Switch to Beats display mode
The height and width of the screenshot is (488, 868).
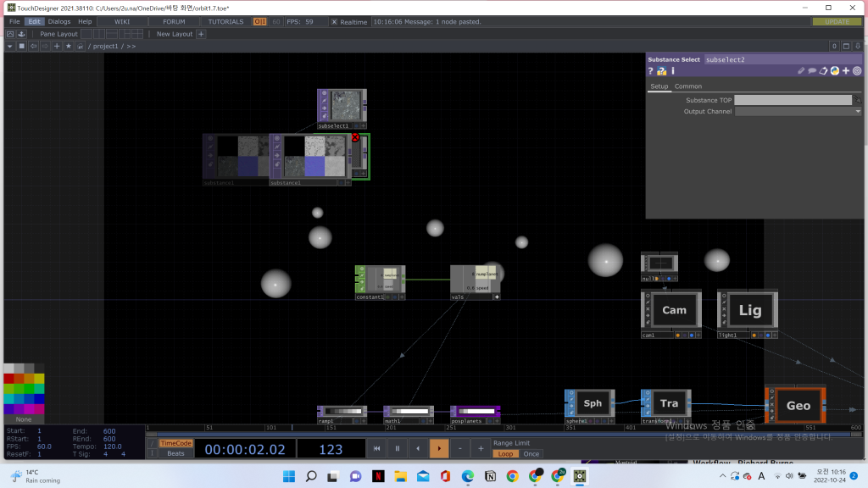[x=175, y=453]
